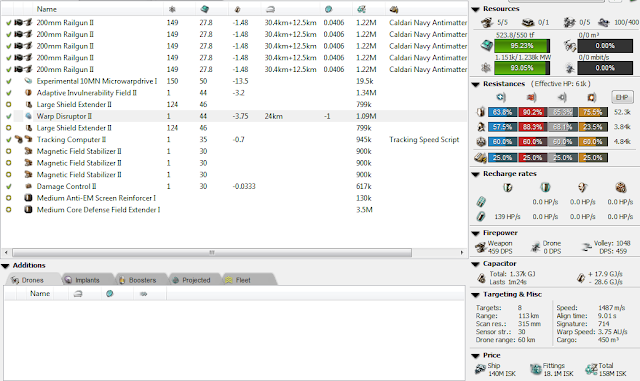Click the Warp Disruptor II module icon
This screenshot has width=640, height=381.
(28, 116)
